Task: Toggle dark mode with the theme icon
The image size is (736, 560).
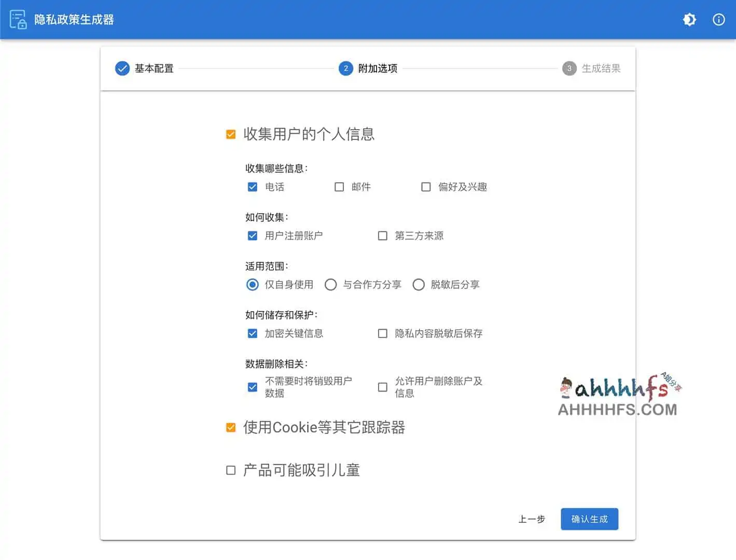Action: tap(689, 19)
